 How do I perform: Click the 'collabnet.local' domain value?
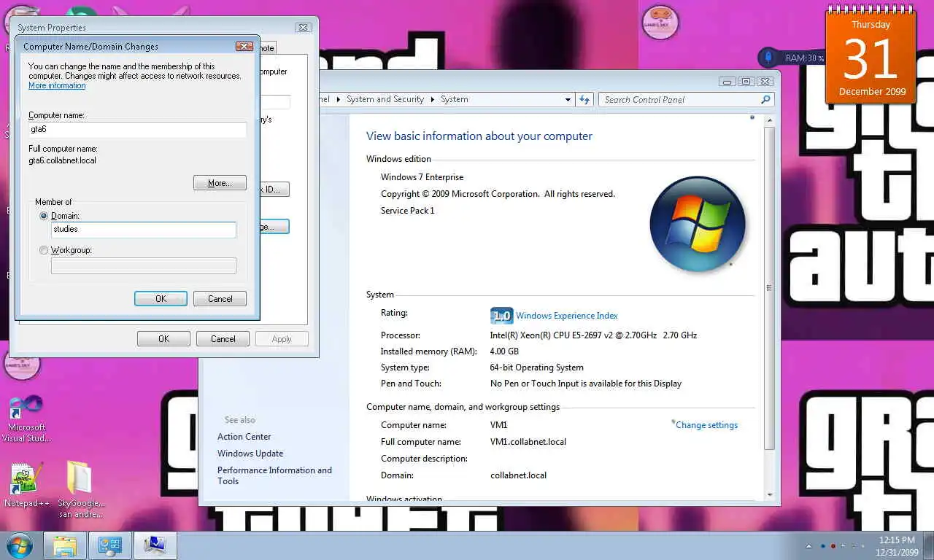(x=518, y=475)
